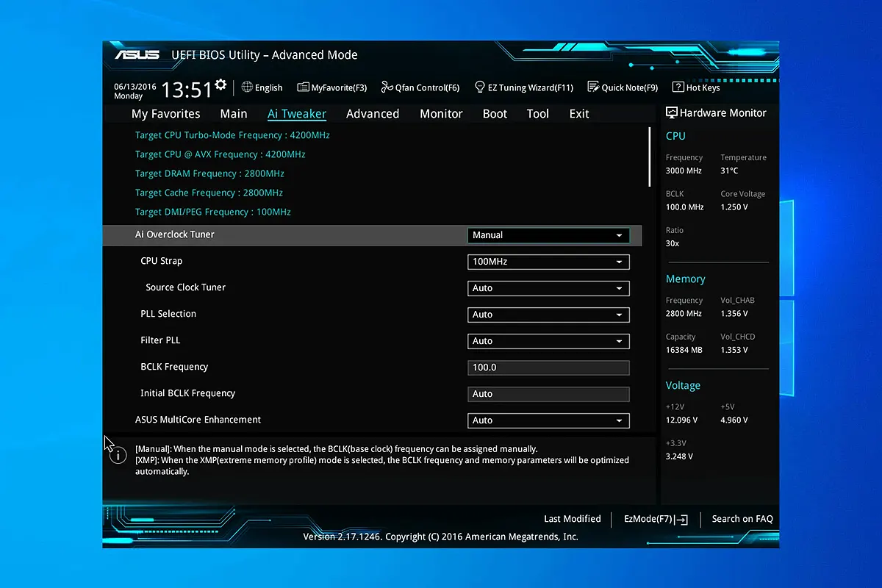Expand the Ai Overclock Tuner dropdown
Screen dimensions: 882x588
(548, 235)
